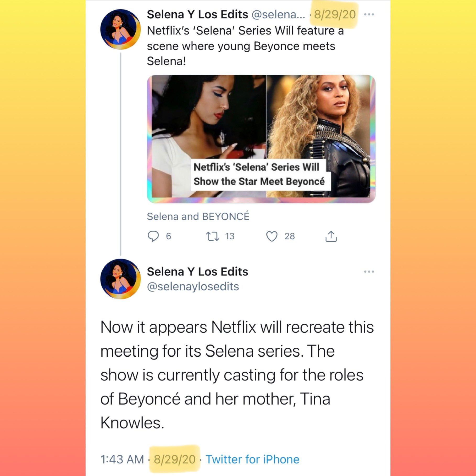Open the second tweet's profile avatar
Screen dimensions: 476x476
120,279
